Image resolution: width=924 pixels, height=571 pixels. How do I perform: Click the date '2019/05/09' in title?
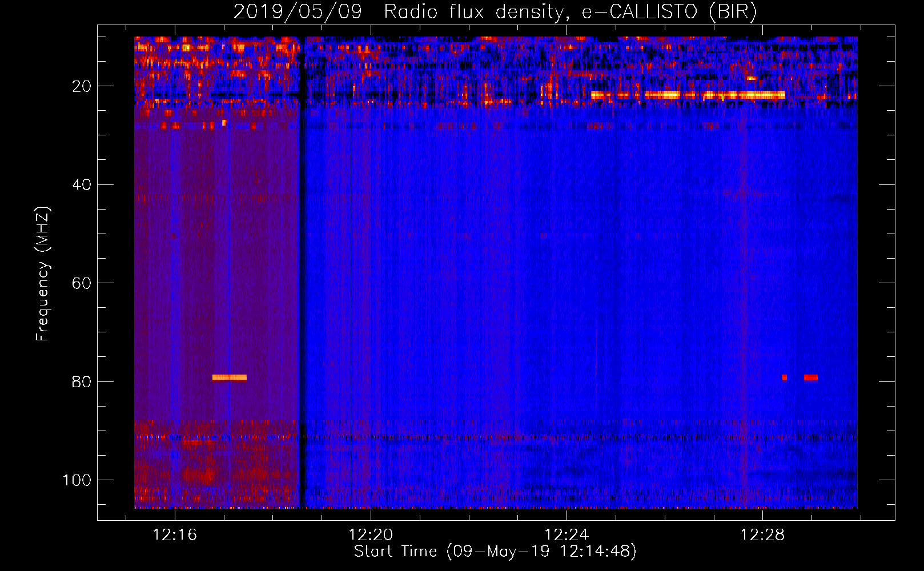pyautogui.click(x=298, y=11)
